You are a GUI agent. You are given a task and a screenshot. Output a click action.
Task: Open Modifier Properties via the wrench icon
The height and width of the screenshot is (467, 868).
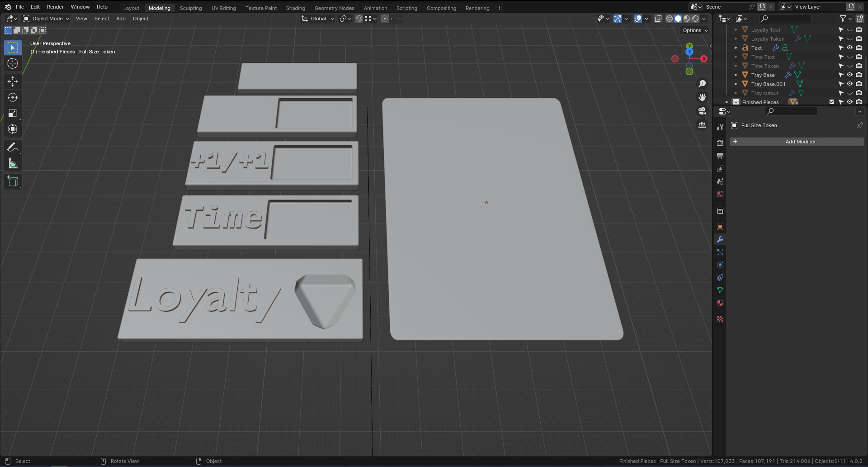(x=720, y=239)
